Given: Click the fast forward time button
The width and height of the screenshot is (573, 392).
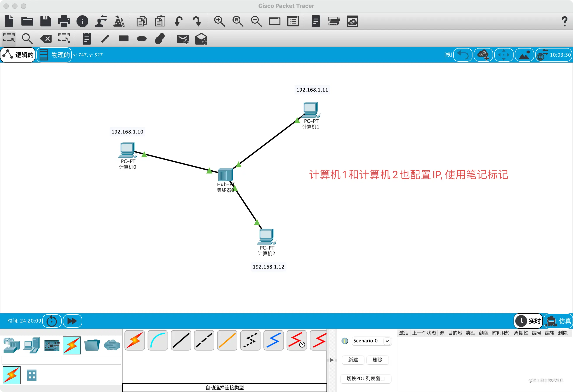Looking at the screenshot, I should 72,321.
